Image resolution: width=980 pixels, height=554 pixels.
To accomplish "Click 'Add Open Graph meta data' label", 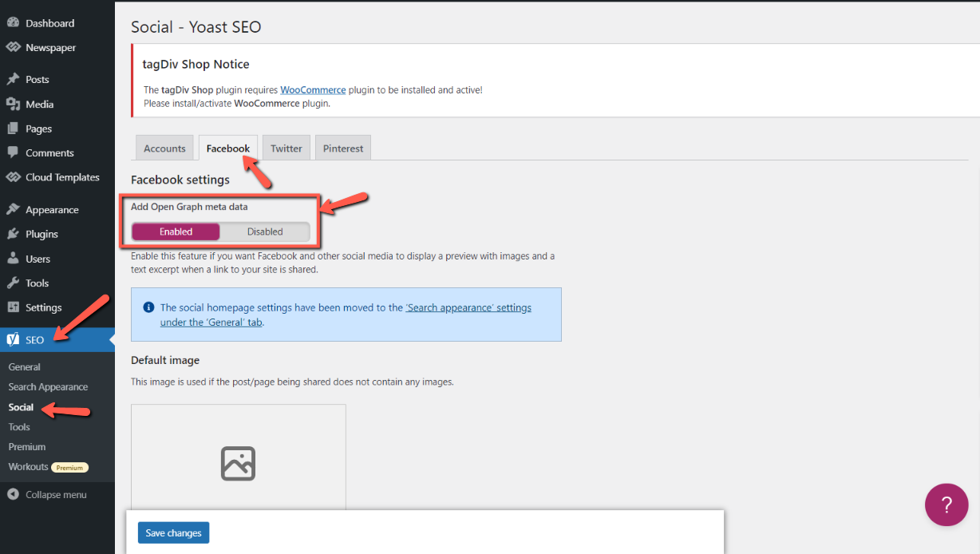I will pos(189,207).
